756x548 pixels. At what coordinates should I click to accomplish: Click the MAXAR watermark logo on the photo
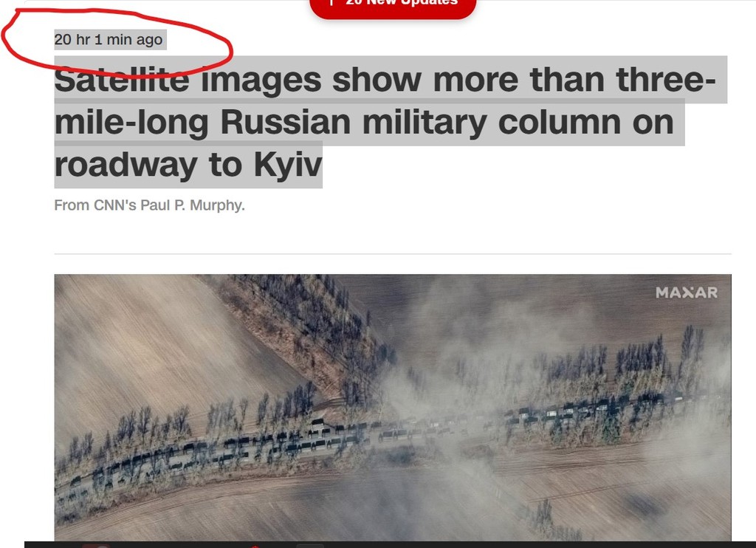[687, 292]
